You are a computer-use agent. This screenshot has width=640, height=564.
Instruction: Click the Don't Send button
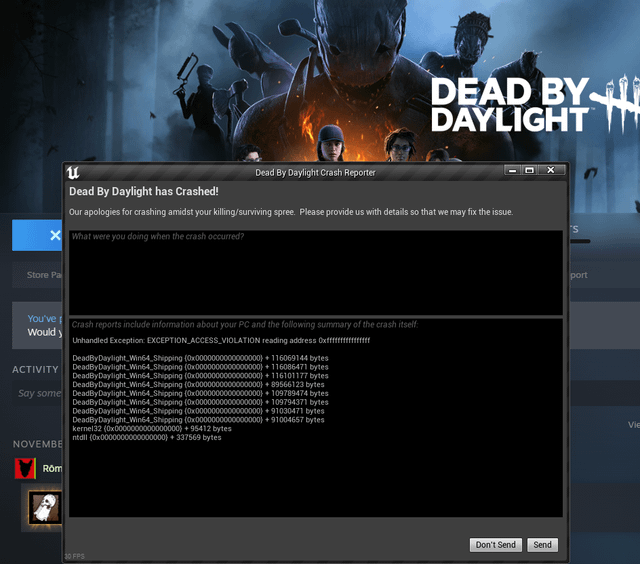pyautogui.click(x=496, y=545)
